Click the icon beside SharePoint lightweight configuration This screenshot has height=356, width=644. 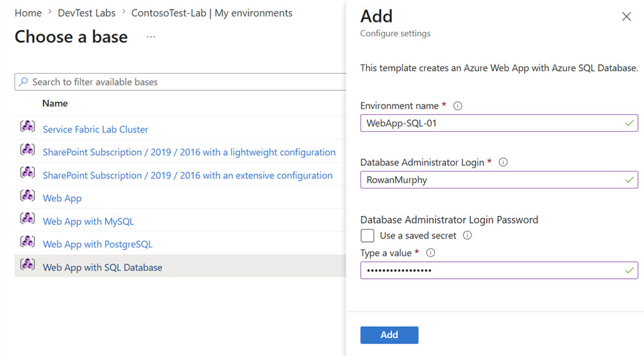coord(27,149)
